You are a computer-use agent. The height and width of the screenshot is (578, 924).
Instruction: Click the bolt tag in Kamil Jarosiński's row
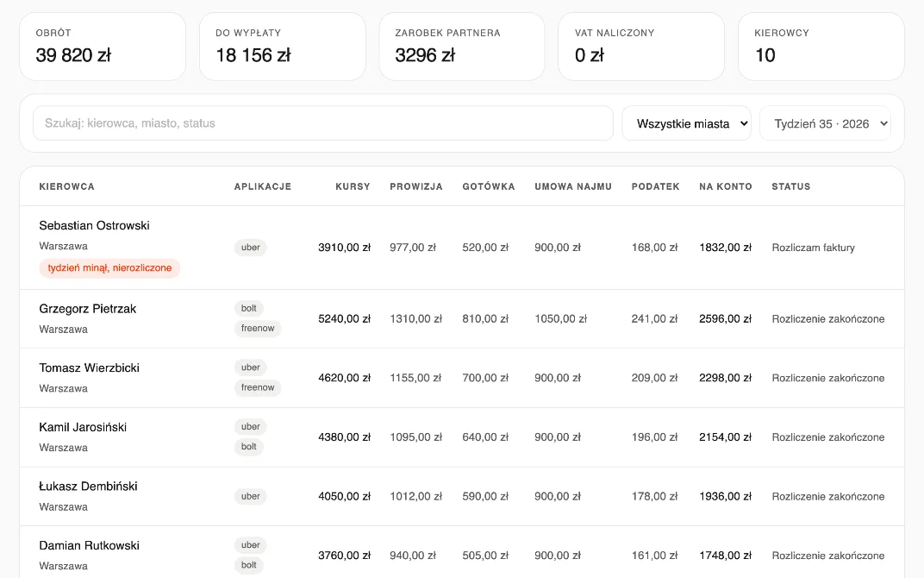[x=249, y=447]
